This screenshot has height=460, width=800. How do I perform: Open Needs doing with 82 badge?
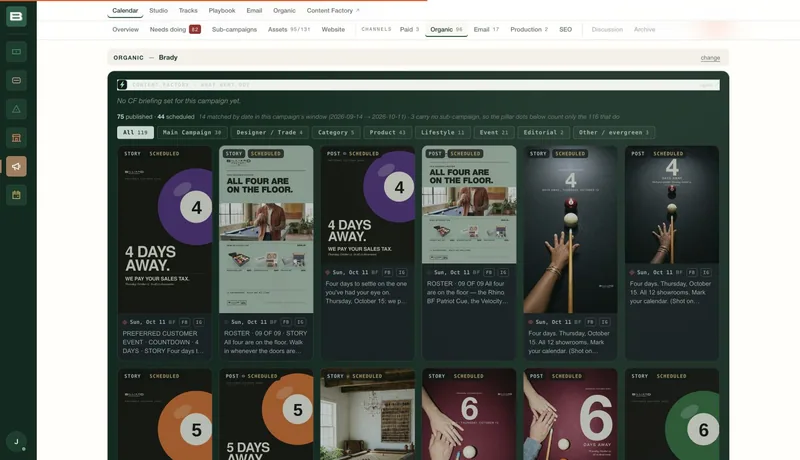[x=175, y=30]
